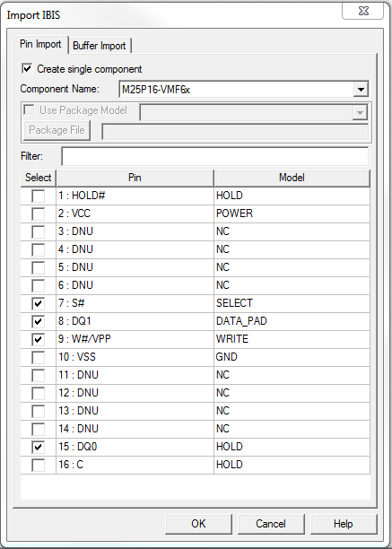The image size is (392, 549).
Task: Select the '9 : W#/VPP' pin cell
Action: tap(135, 339)
